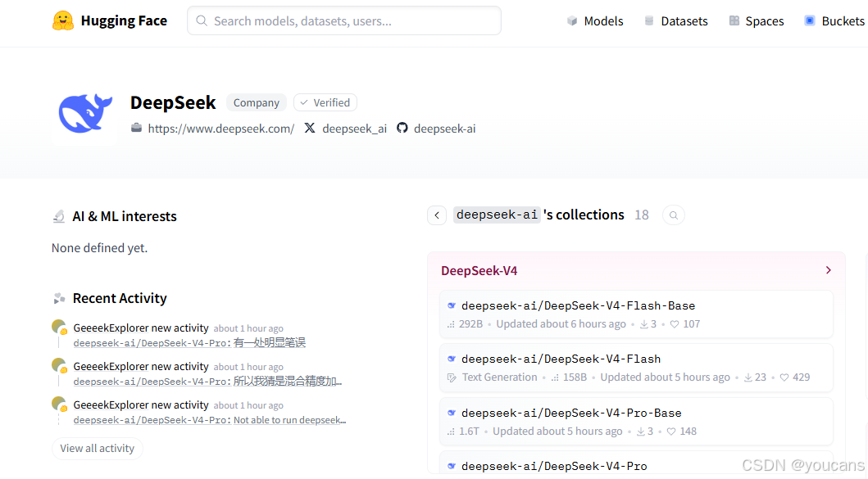Click the blue Buckets icon
Viewport: 868px width, 479px height.
click(x=809, y=21)
